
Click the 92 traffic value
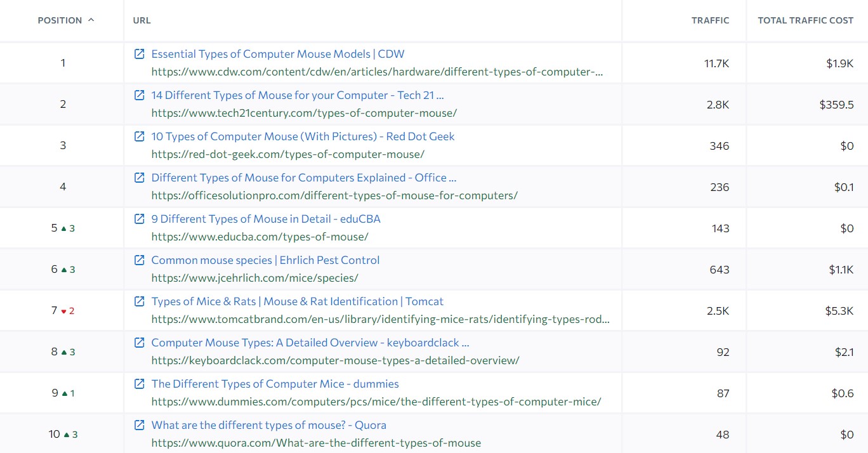click(723, 352)
